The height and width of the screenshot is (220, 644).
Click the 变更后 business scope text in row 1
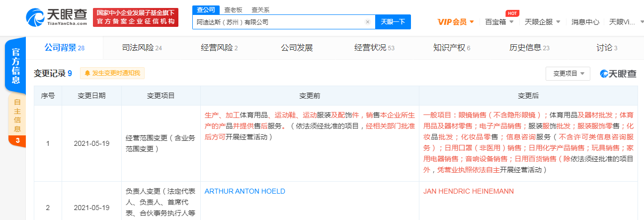tap(528, 142)
